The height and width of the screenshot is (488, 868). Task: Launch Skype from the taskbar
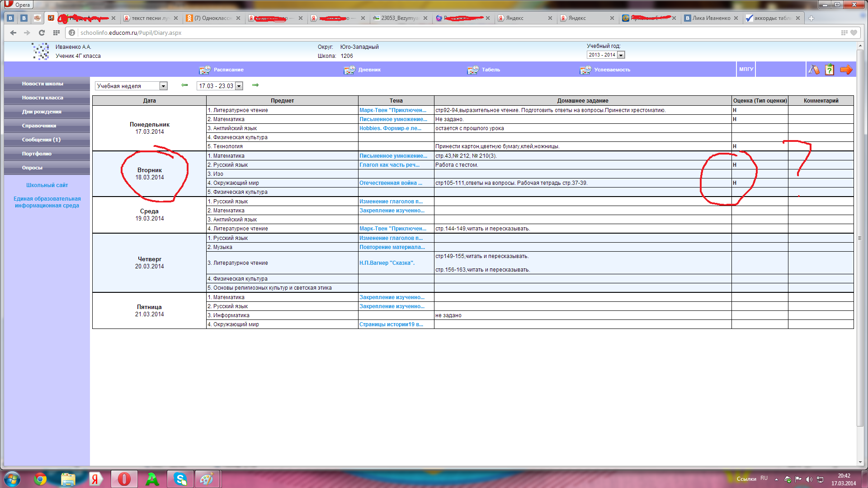[180, 479]
